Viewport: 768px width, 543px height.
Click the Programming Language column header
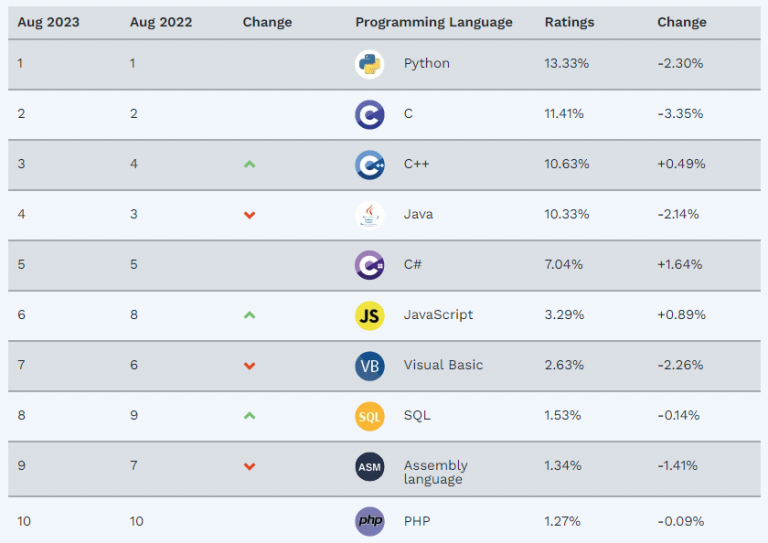[x=433, y=22]
